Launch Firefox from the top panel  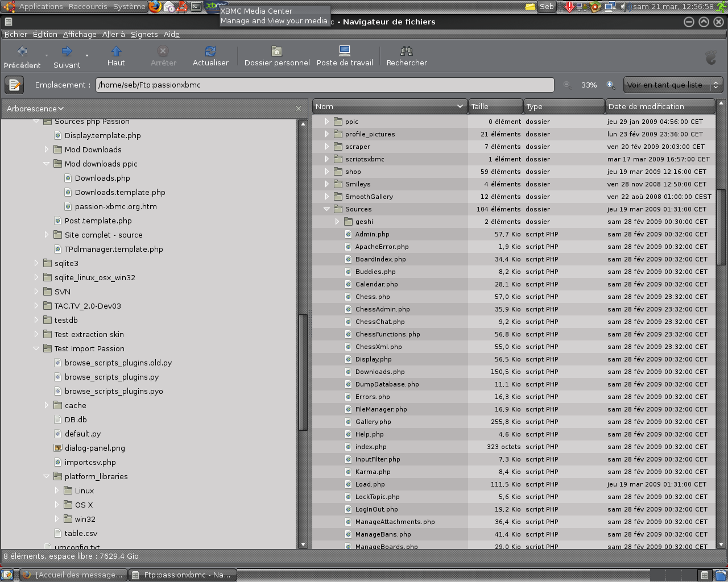click(x=155, y=7)
